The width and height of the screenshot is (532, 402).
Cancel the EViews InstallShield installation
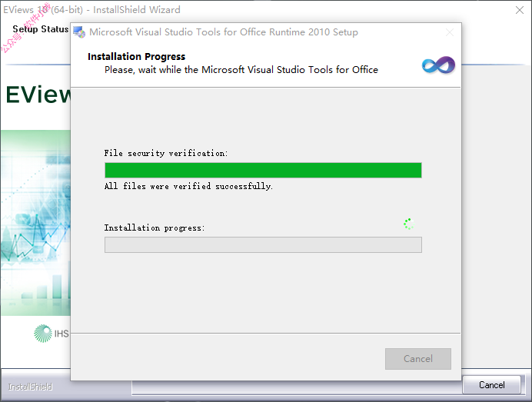point(491,384)
